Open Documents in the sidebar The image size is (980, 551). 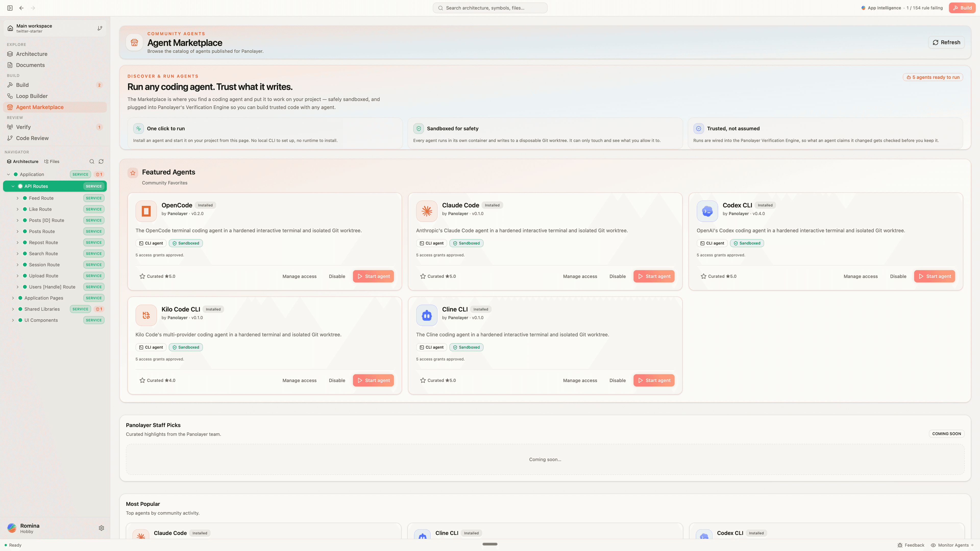[x=55, y=65]
